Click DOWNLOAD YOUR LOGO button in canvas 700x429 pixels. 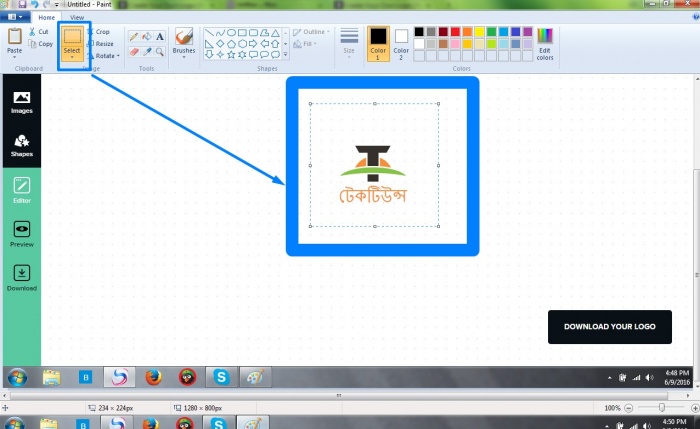(609, 327)
